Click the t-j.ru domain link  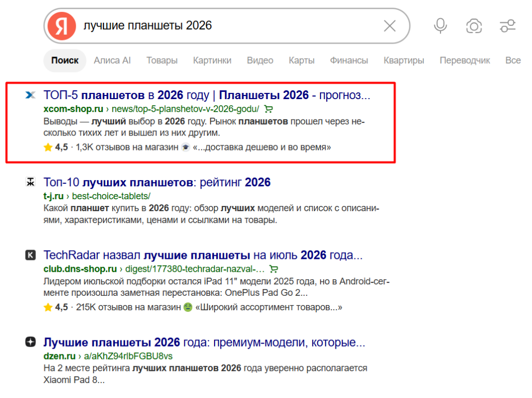click(x=54, y=196)
